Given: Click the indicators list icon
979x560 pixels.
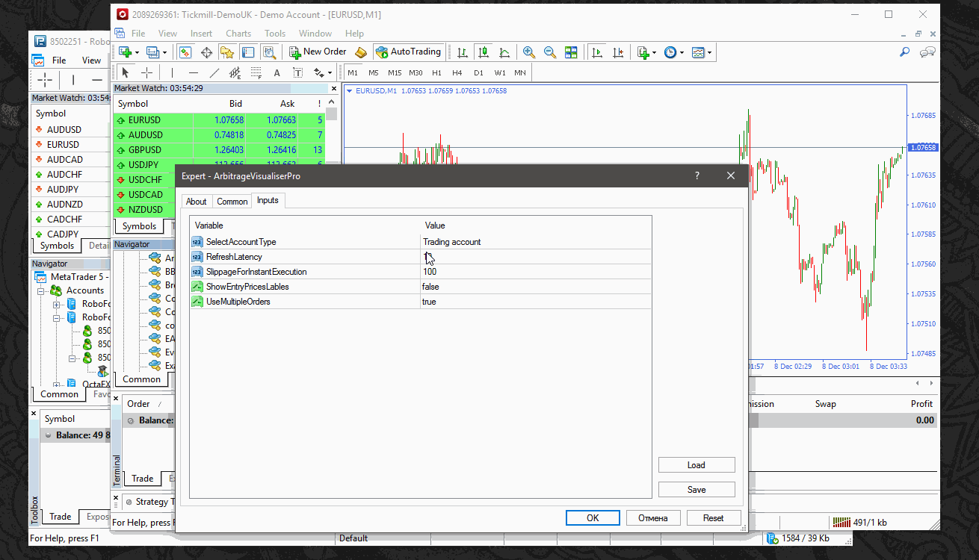Looking at the screenshot, I should pyautogui.click(x=643, y=52).
